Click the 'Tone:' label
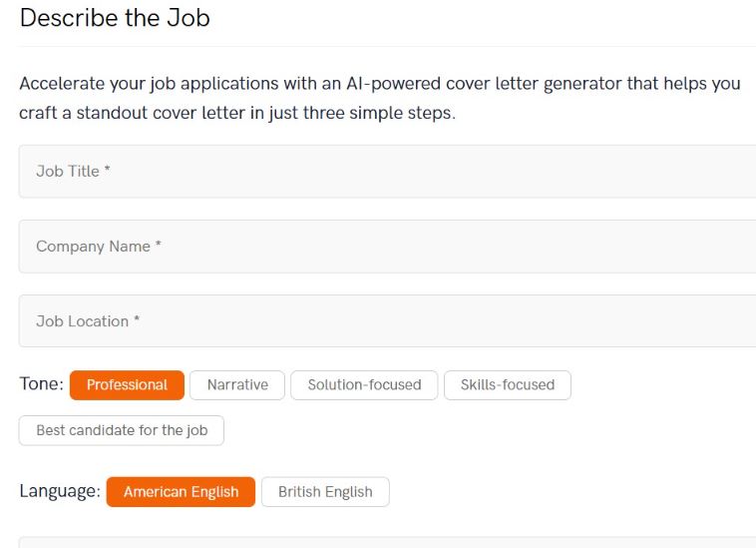The image size is (756, 548). pos(41,384)
